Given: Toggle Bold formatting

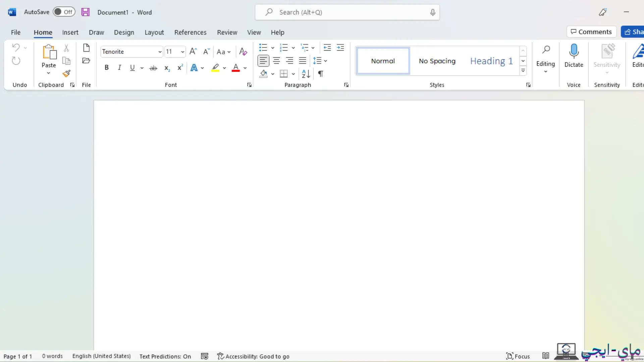Looking at the screenshot, I should coord(107,68).
